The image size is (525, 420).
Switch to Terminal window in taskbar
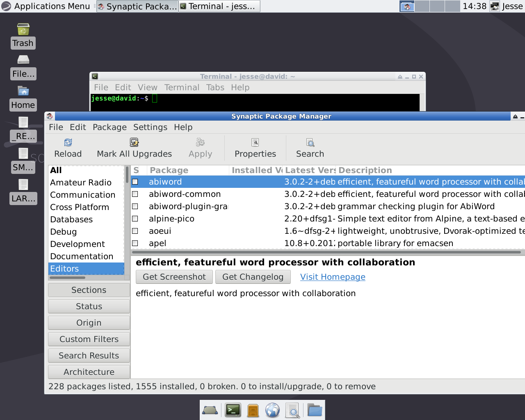[x=219, y=6]
